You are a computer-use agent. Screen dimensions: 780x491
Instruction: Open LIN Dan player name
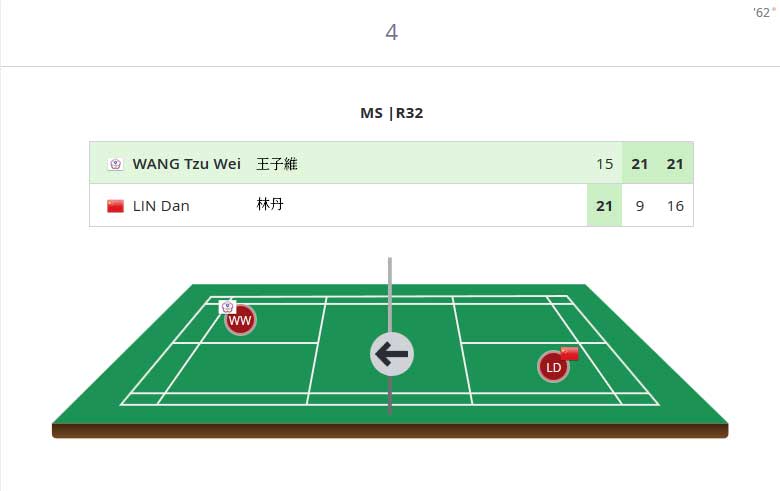[x=161, y=206]
